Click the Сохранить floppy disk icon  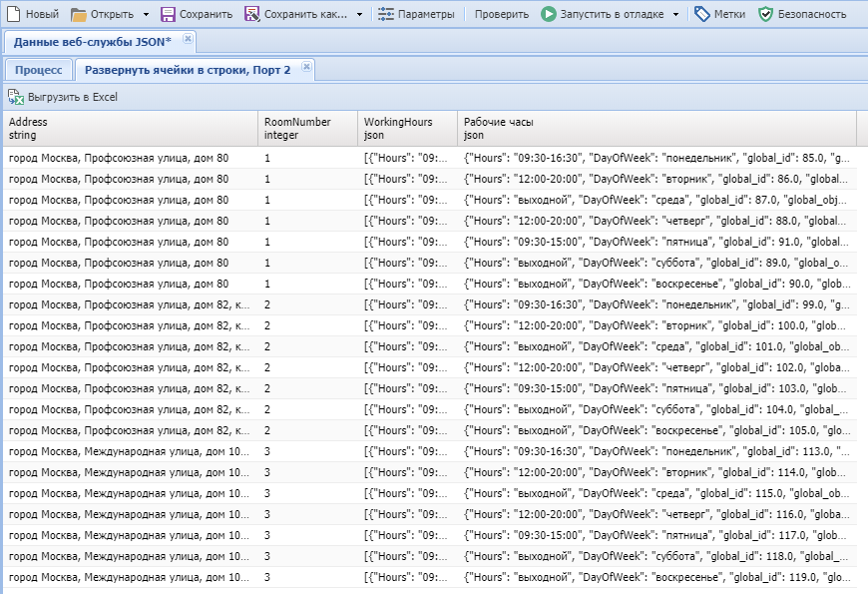click(x=168, y=14)
